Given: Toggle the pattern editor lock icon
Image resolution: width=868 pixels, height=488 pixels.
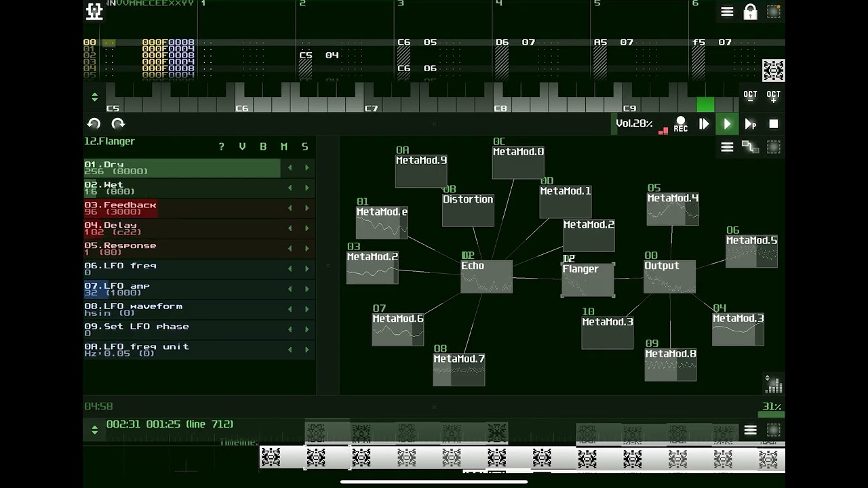Looking at the screenshot, I should tap(750, 12).
